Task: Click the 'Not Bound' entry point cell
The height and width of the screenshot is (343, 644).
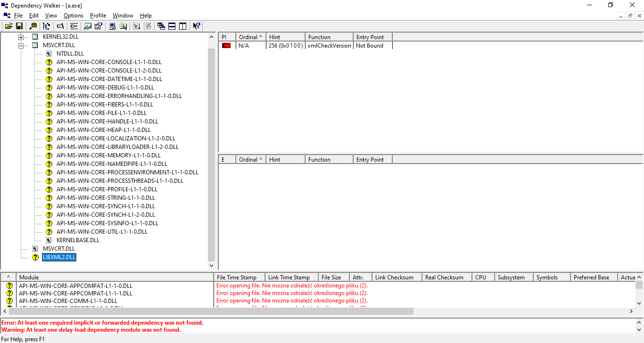Action: [x=370, y=46]
